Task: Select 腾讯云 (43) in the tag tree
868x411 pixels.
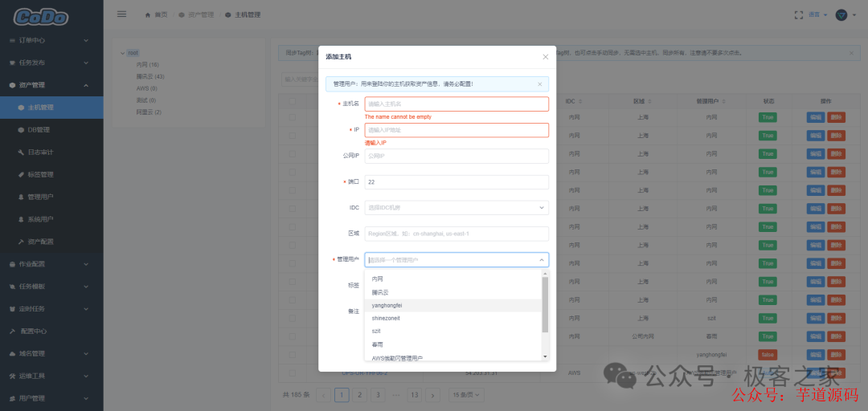Action: tap(150, 76)
